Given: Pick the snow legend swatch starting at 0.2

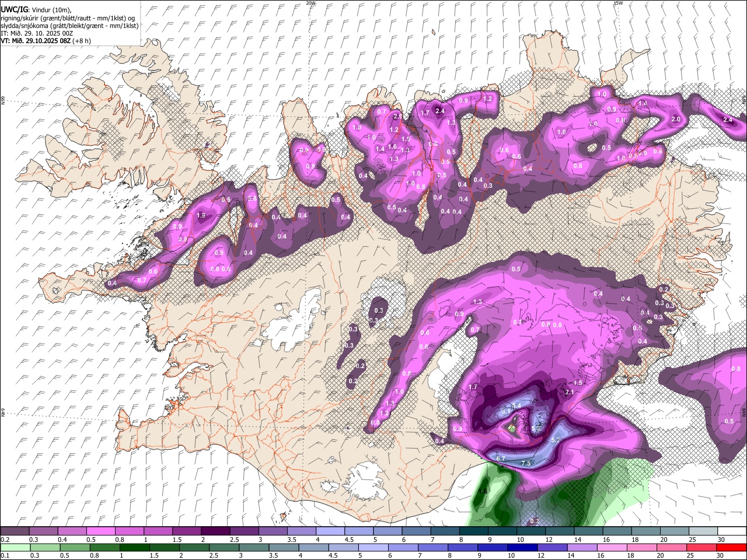Looking at the screenshot, I should coord(15,531).
